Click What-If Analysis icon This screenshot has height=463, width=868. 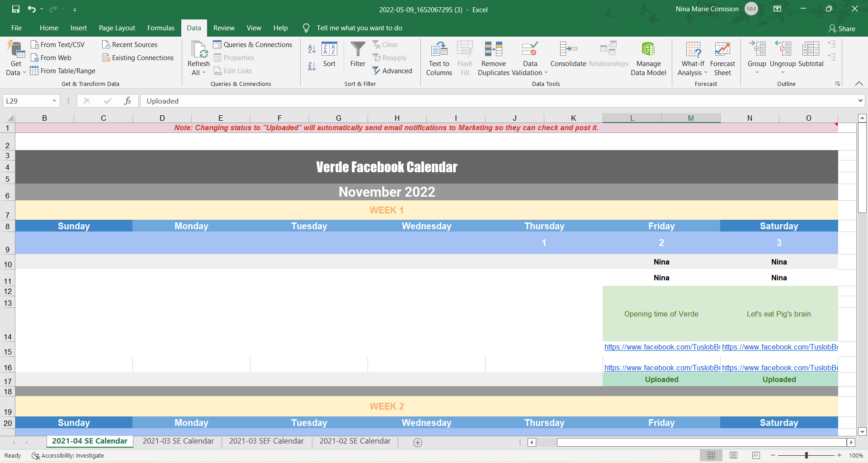(x=693, y=49)
